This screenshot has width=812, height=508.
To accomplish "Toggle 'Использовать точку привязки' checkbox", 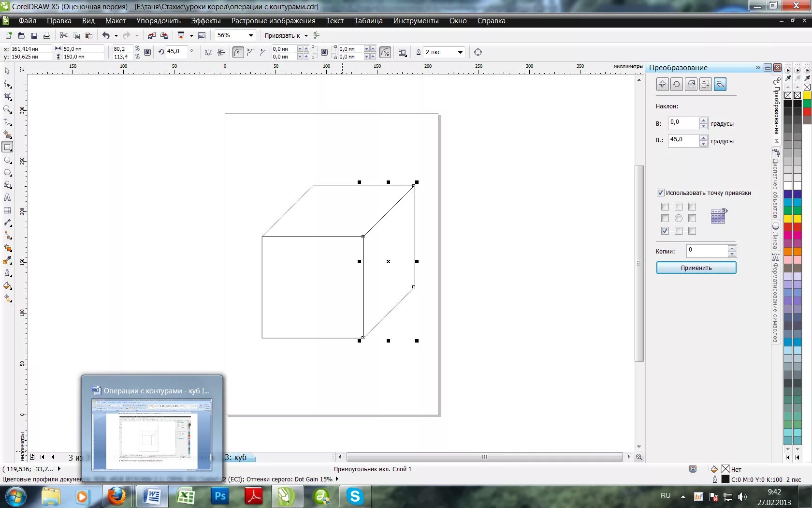I will (x=660, y=193).
